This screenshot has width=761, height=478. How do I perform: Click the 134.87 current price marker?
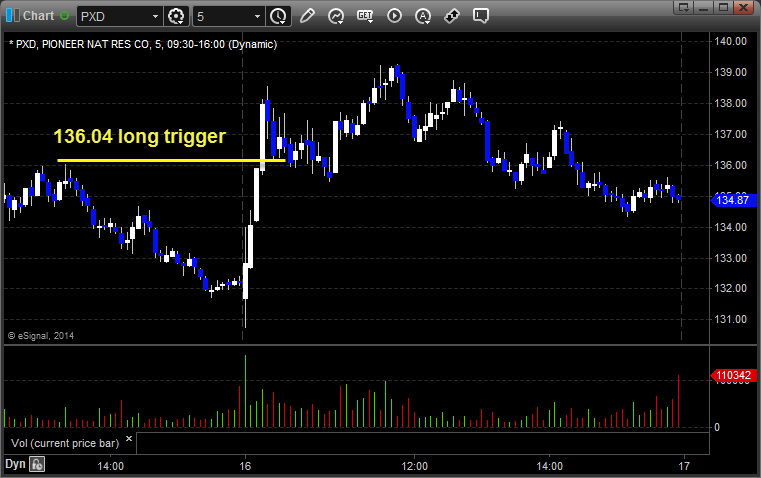pos(733,200)
